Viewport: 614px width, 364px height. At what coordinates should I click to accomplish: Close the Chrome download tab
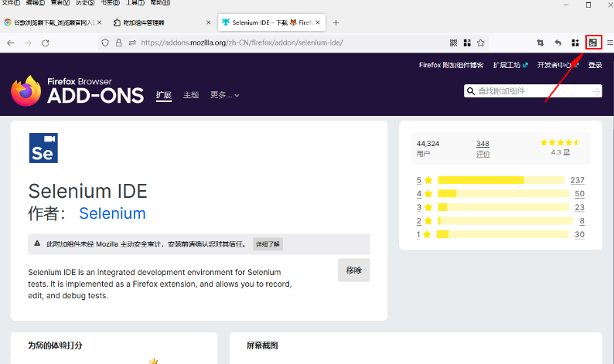pyautogui.click(x=100, y=22)
